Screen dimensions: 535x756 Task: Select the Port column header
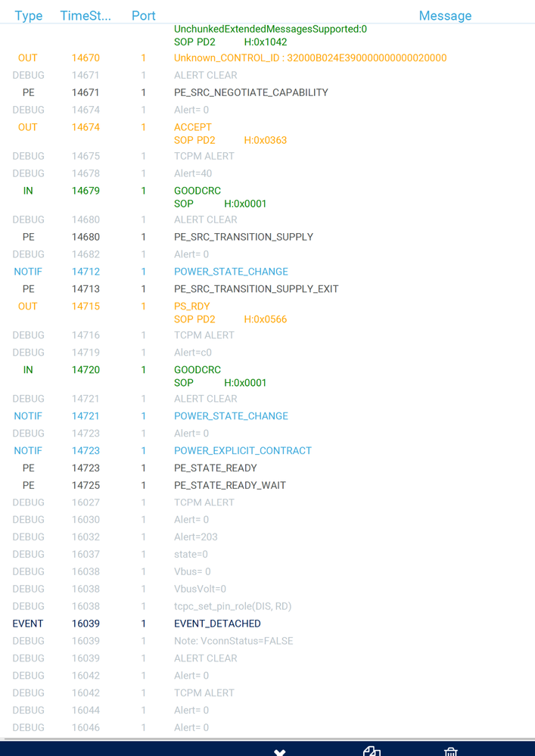[x=144, y=15]
